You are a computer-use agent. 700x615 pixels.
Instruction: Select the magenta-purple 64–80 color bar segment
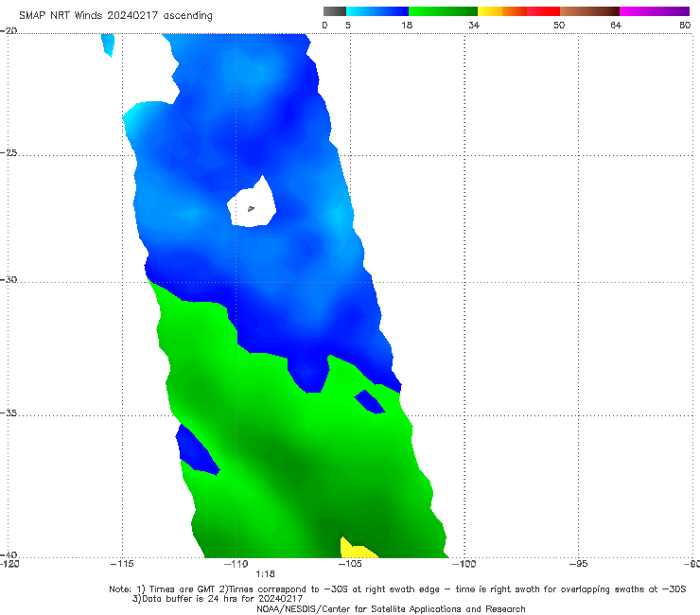(655, 11)
